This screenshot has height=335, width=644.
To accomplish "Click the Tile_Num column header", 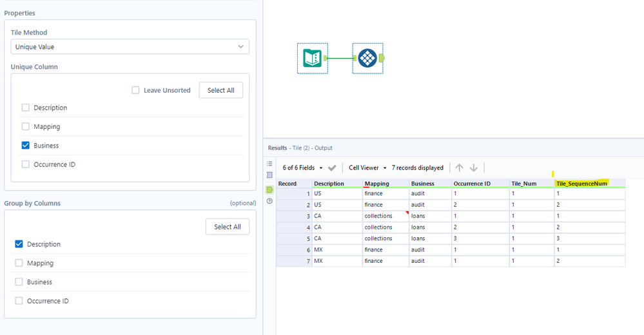I will point(532,184).
